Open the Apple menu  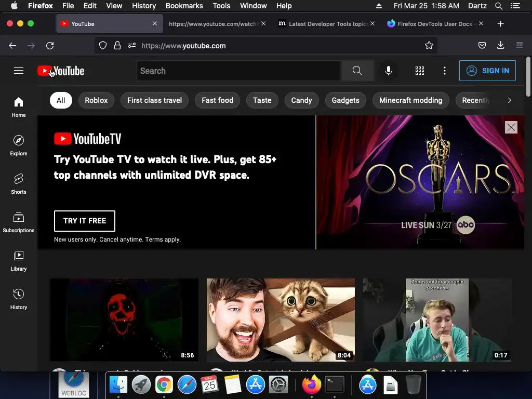[x=14, y=6]
